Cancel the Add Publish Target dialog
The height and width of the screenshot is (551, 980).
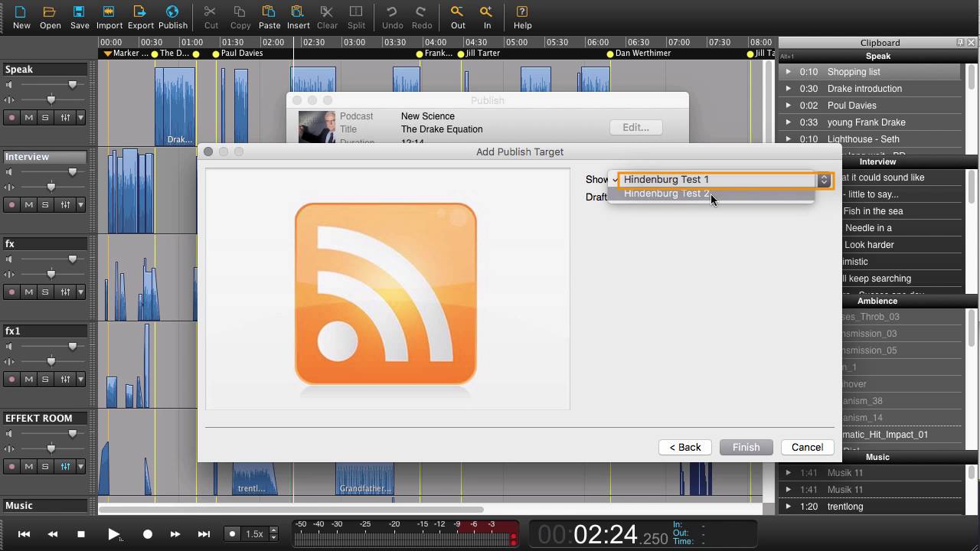[807, 447]
